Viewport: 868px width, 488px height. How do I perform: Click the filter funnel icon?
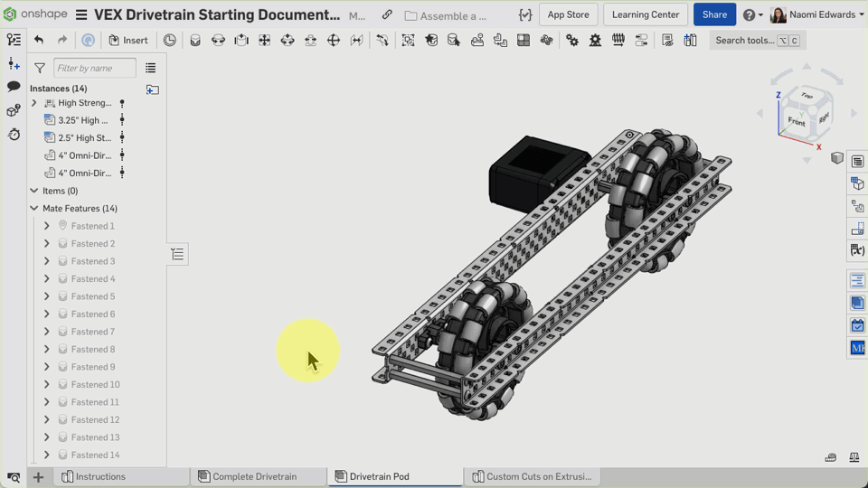point(40,68)
